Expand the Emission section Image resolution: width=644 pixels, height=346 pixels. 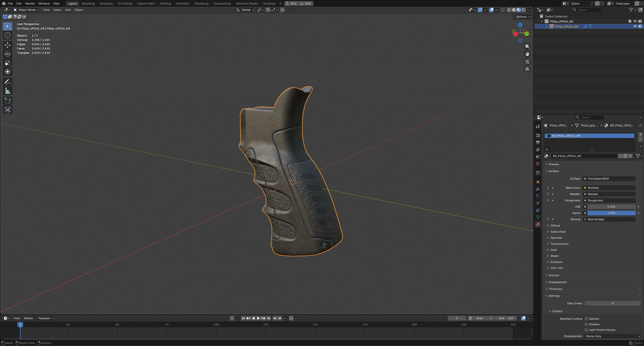(x=556, y=262)
